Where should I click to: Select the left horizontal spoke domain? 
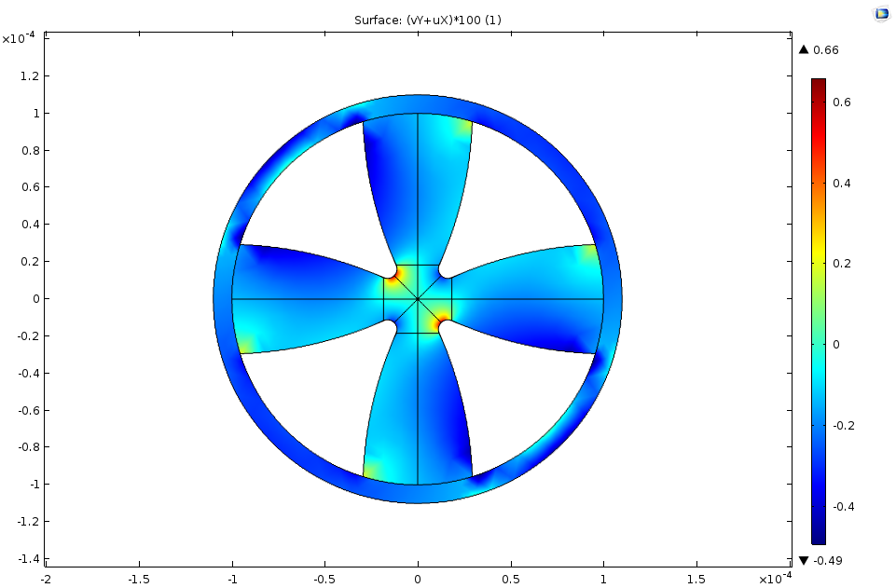click(298, 299)
